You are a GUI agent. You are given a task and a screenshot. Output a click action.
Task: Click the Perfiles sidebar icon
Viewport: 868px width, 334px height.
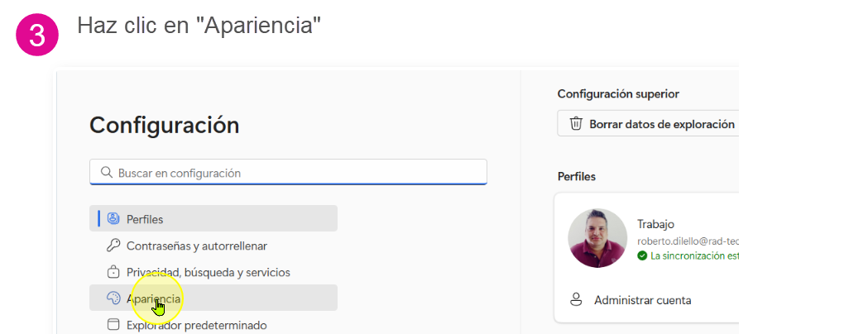(113, 219)
